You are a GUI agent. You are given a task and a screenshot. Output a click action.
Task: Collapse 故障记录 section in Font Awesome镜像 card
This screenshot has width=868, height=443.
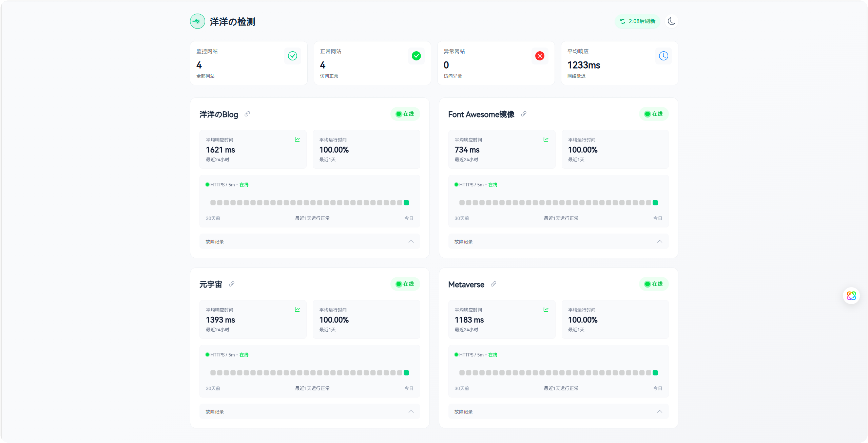pos(659,241)
